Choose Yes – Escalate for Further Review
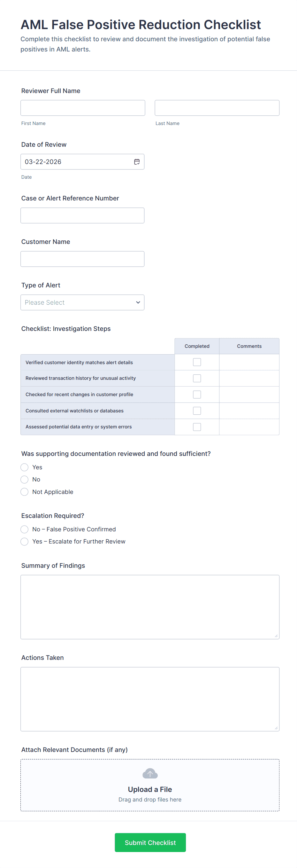Viewport: 297px width, 868px height. click(24, 542)
